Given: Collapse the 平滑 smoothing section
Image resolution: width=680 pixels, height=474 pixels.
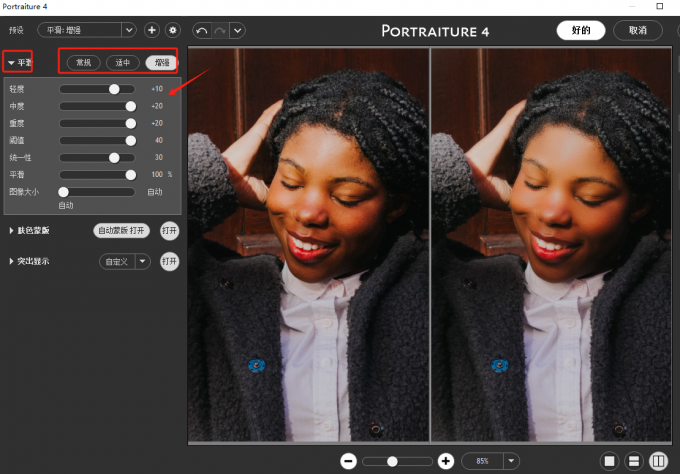Looking at the screenshot, I should coord(11,63).
